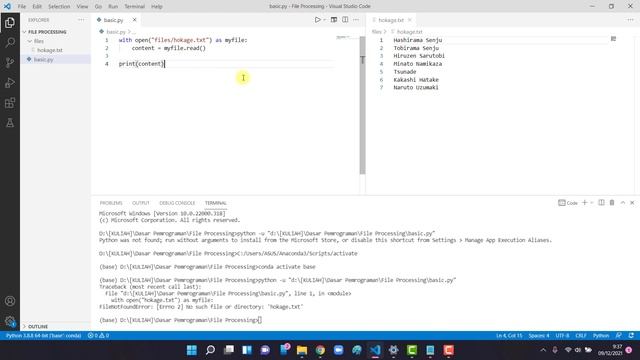The height and width of the screenshot is (360, 640).
Task: Open Windows taskbar search
Action: [210, 350]
